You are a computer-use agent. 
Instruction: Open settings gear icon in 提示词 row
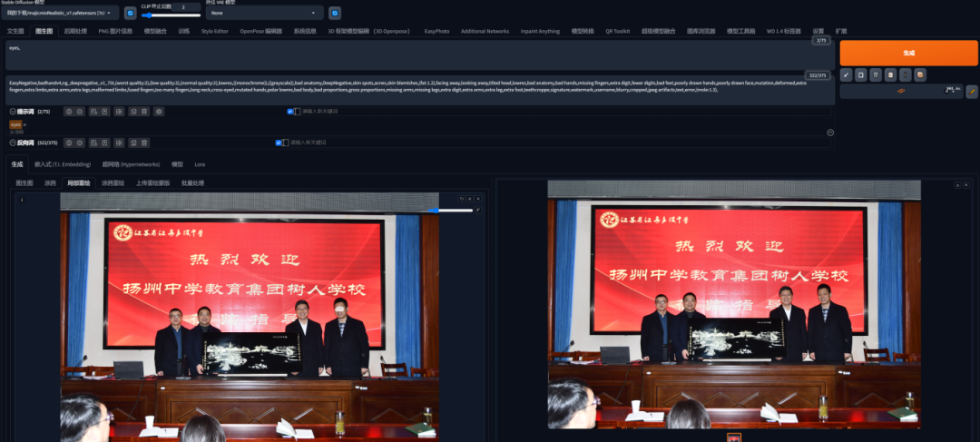pyautogui.click(x=80, y=112)
